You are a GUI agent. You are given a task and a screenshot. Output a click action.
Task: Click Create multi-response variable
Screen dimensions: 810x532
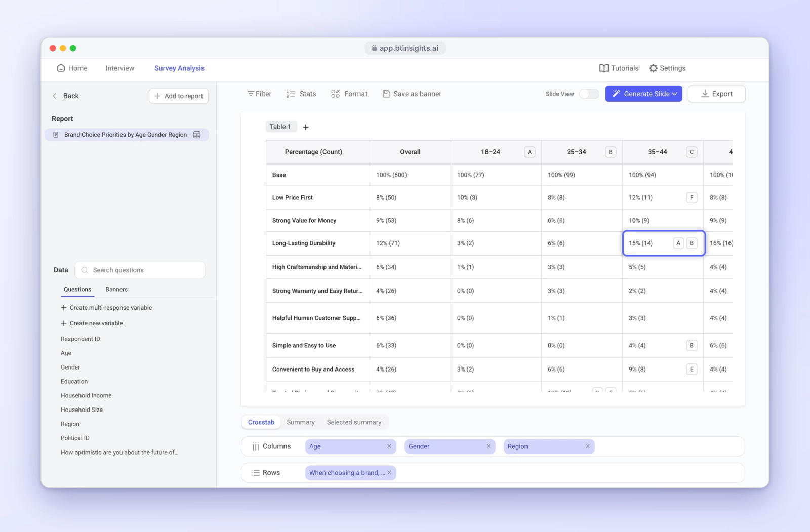[106, 308]
